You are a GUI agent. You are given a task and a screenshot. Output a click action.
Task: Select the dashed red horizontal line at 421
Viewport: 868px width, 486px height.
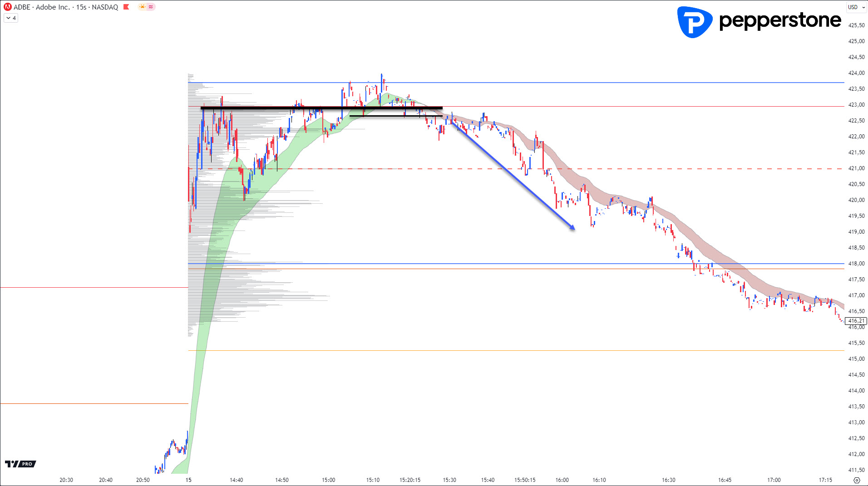pyautogui.click(x=516, y=169)
